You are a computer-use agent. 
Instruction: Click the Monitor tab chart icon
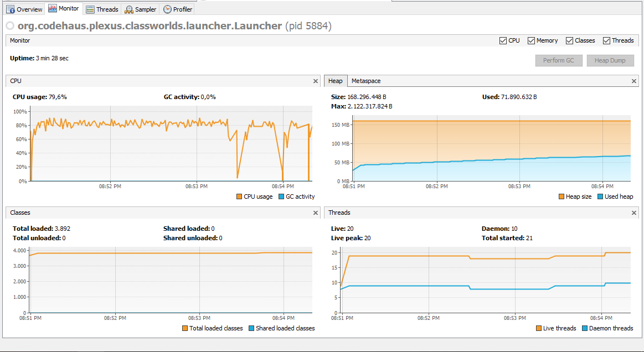point(53,8)
